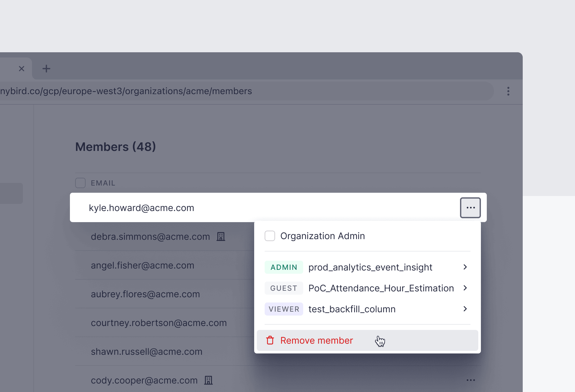Click the Remove member option
The image size is (575, 392).
pos(316,340)
